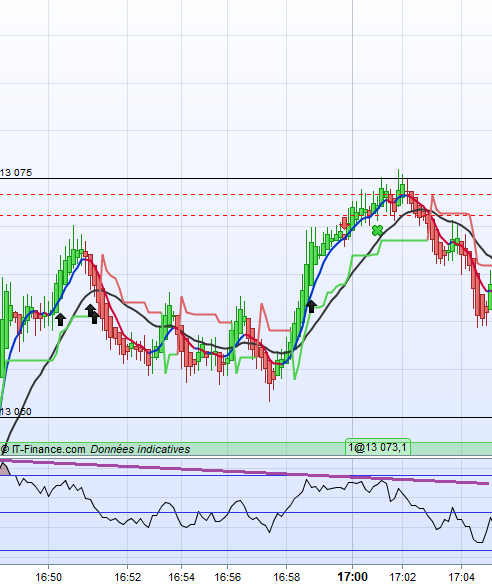Image resolution: width=492 pixels, height=584 pixels.
Task: Click the single black up arrow near 16:50
Action: coord(60,319)
